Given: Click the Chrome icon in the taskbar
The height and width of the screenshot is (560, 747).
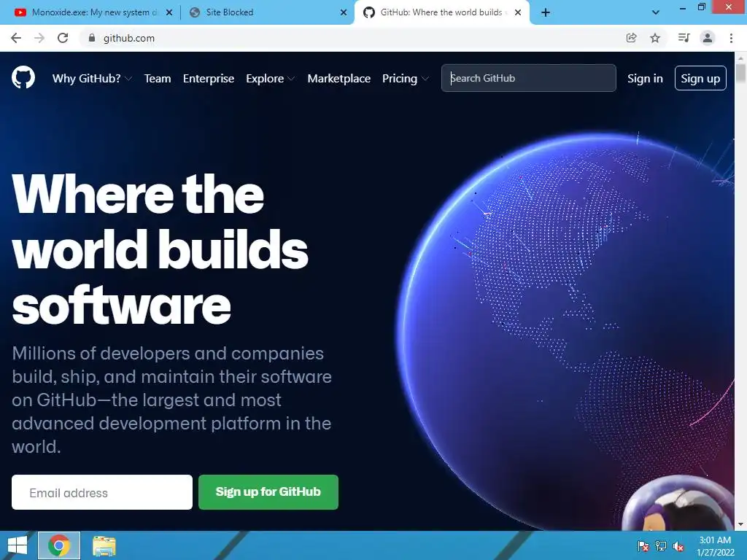Looking at the screenshot, I should point(59,545).
